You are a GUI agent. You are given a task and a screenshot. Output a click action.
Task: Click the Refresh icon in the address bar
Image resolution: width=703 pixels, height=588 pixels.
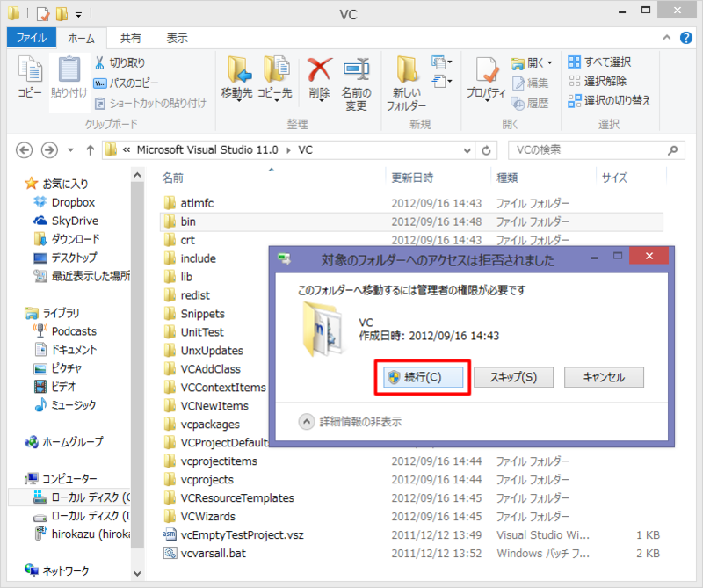(488, 149)
